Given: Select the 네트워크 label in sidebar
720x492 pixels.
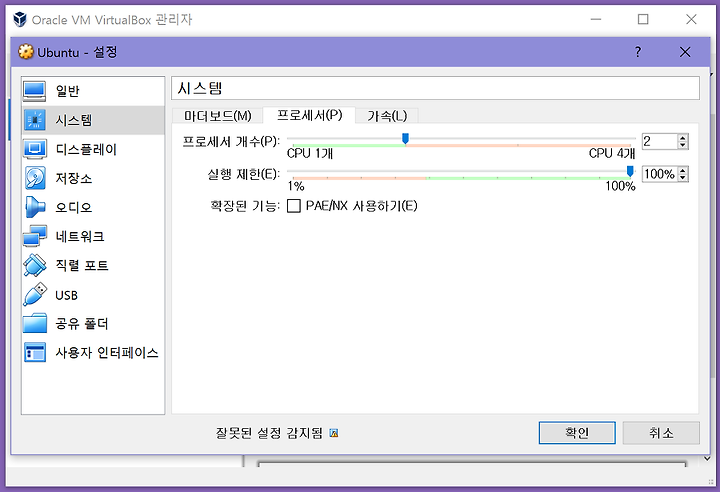Looking at the screenshot, I should click(80, 236).
